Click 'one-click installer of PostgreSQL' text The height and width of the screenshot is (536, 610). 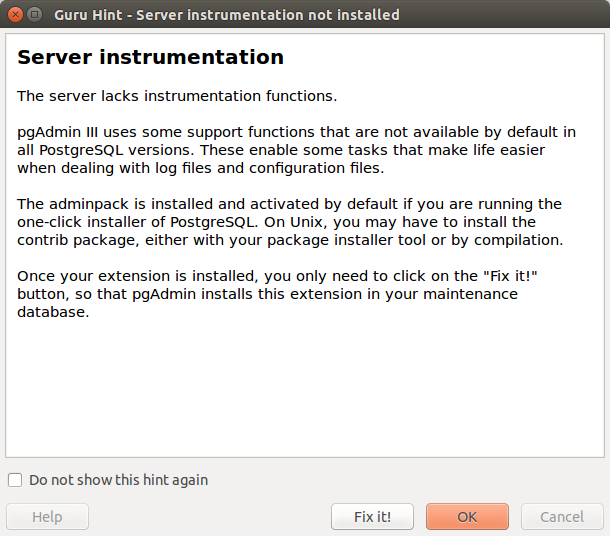(136, 222)
